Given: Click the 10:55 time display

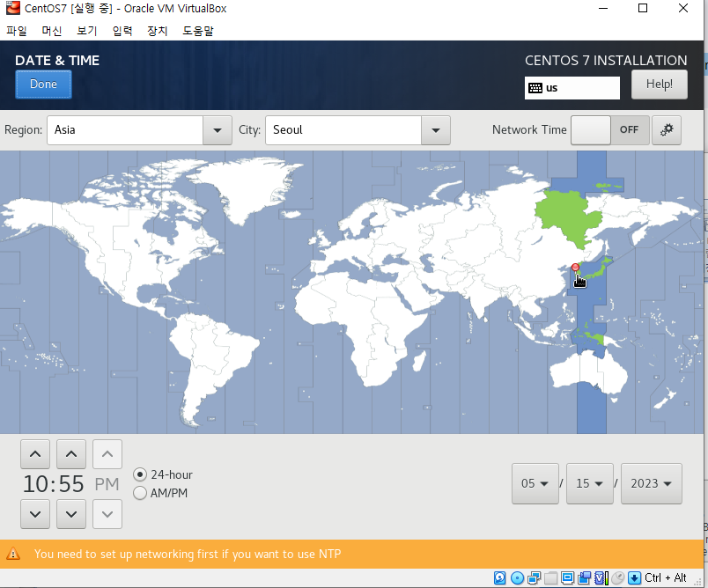Looking at the screenshot, I should tap(54, 484).
